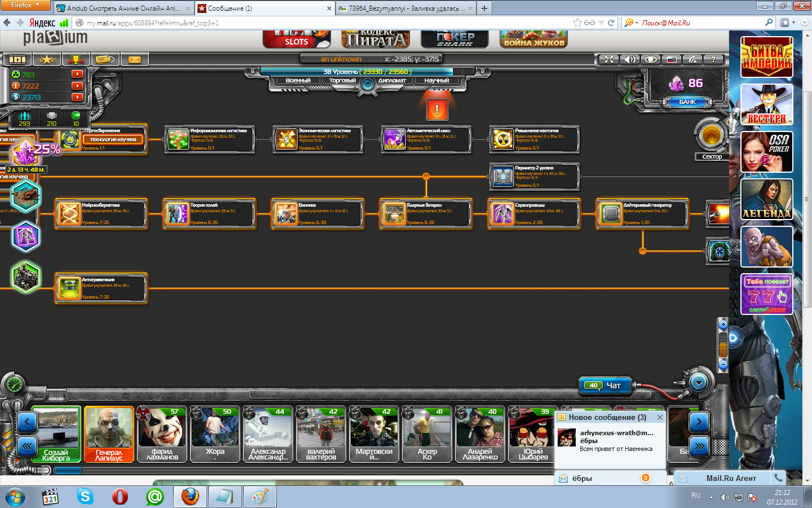Open Периметр 2 уровня technology
The image size is (812, 508).
click(x=534, y=177)
